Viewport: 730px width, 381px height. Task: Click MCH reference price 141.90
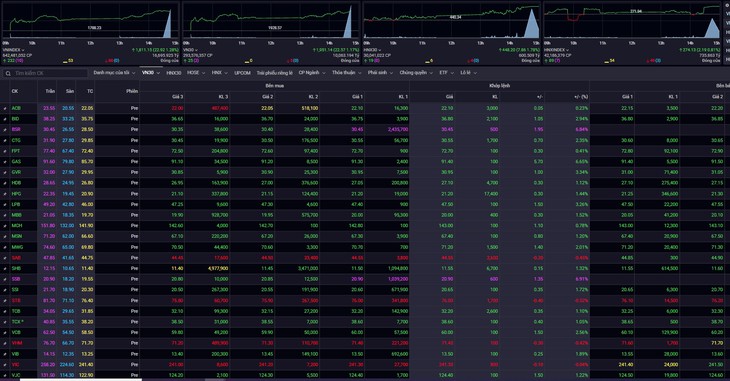click(x=87, y=226)
